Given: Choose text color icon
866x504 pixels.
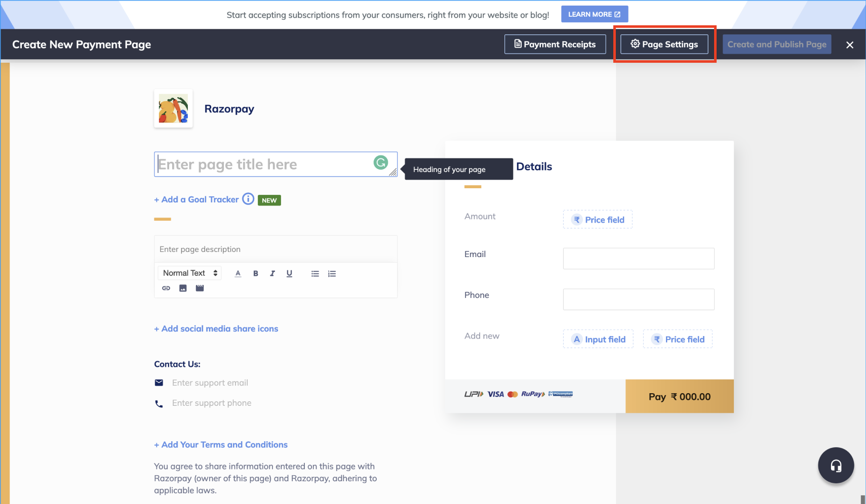Looking at the screenshot, I should (x=238, y=274).
